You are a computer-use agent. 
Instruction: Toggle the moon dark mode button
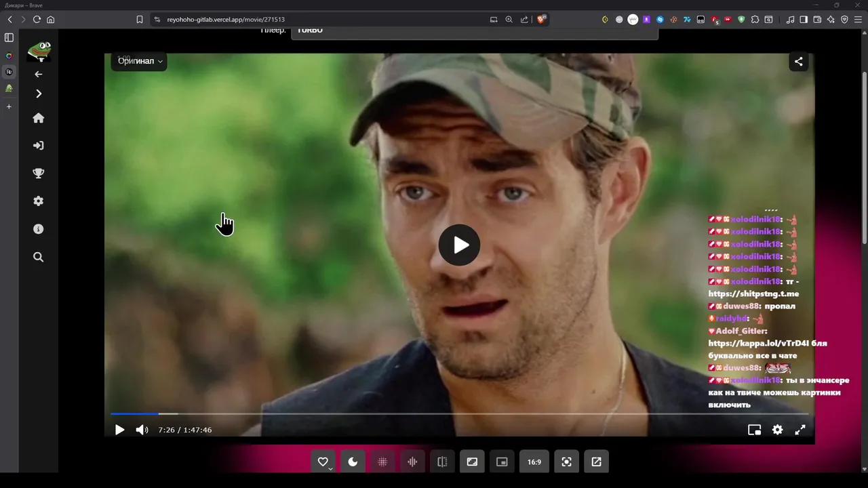(353, 462)
